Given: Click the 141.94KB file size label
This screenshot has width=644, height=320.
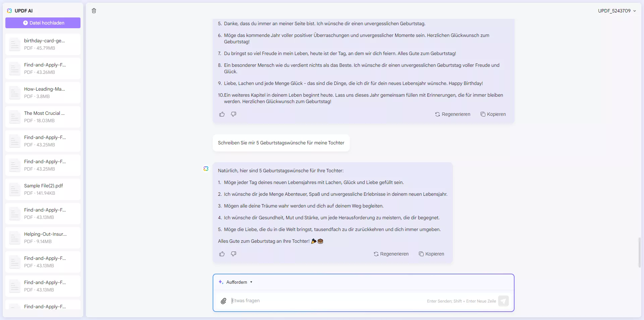Looking at the screenshot, I should point(46,193).
